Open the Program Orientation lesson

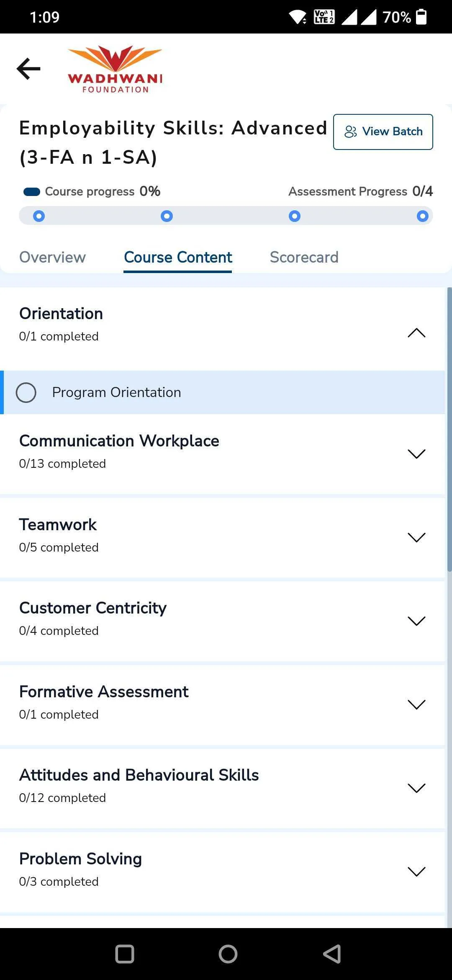pyautogui.click(x=116, y=392)
